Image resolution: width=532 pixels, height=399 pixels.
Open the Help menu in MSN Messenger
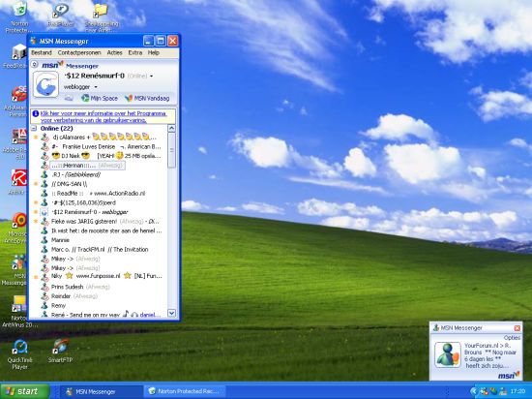coord(154,52)
